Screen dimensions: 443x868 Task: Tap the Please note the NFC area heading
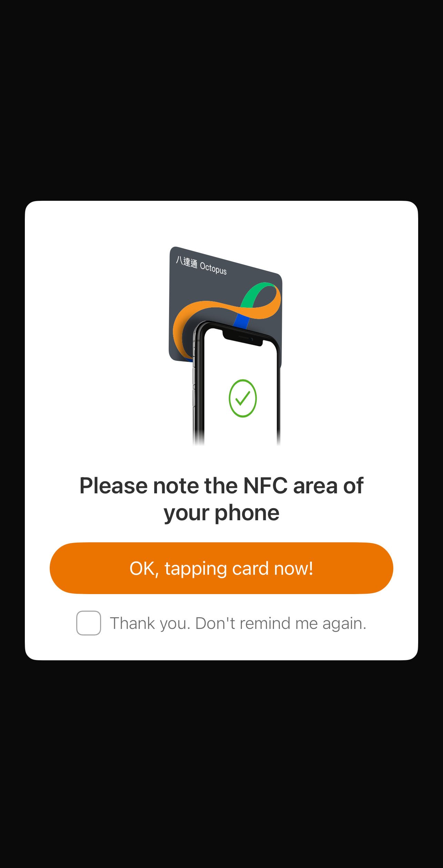221,499
